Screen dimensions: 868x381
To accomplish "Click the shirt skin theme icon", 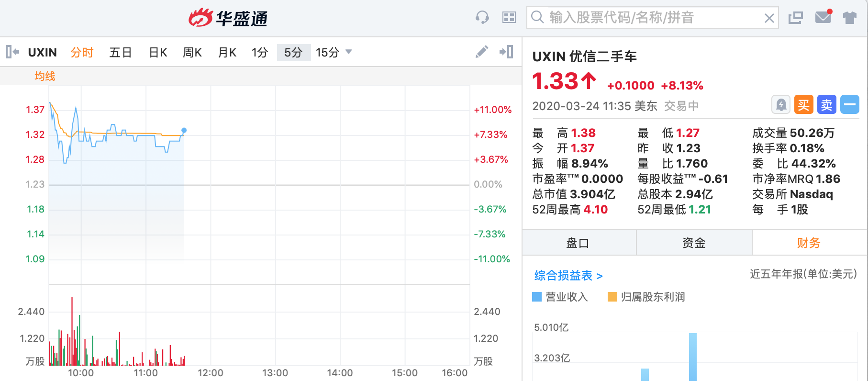I will (x=850, y=18).
